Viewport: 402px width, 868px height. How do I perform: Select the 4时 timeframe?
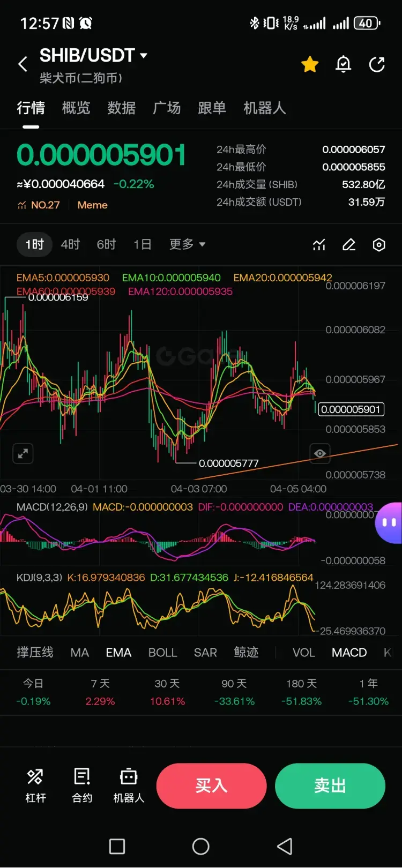[x=70, y=244]
